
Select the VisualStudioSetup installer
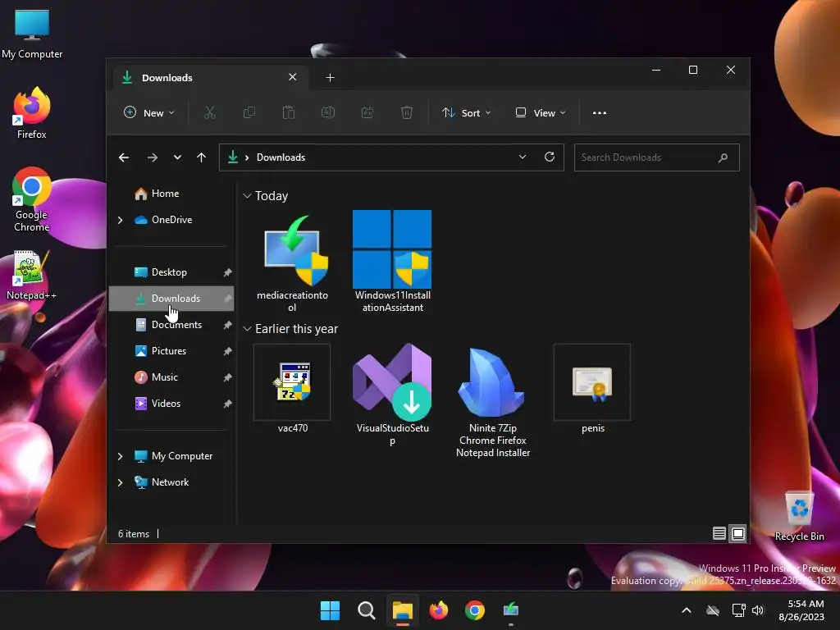tap(392, 395)
